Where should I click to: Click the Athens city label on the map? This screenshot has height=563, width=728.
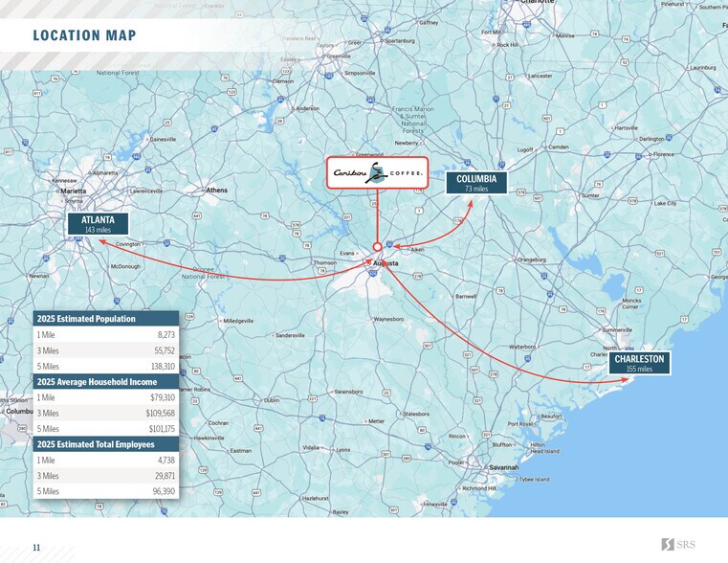coord(217,190)
